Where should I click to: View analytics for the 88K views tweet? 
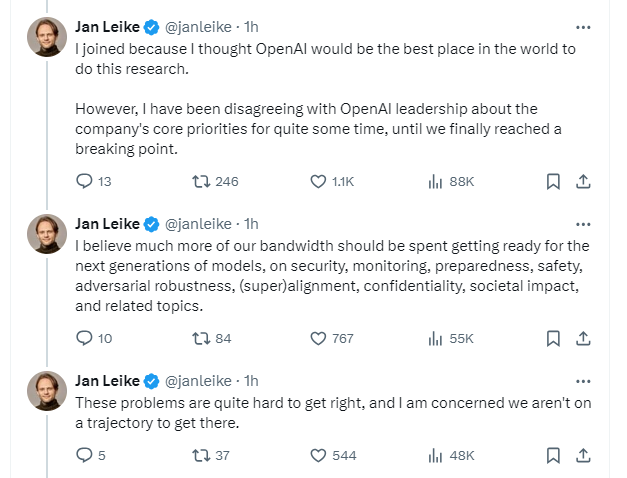point(436,181)
